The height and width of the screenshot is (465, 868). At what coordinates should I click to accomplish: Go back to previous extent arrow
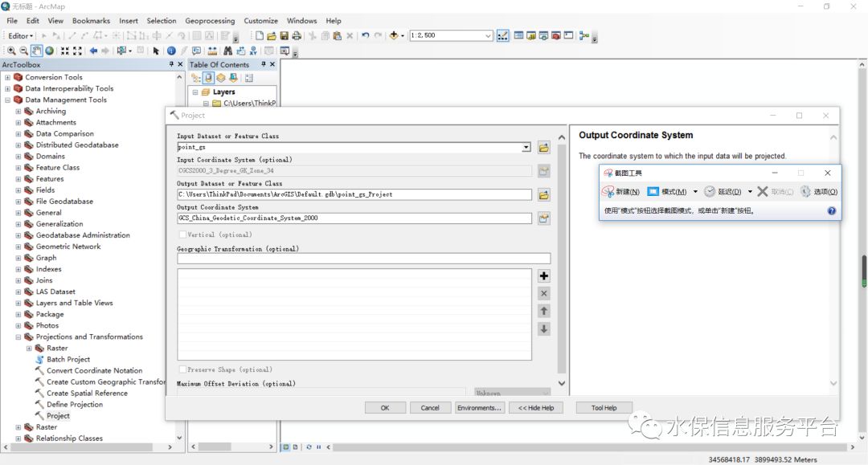93,51
